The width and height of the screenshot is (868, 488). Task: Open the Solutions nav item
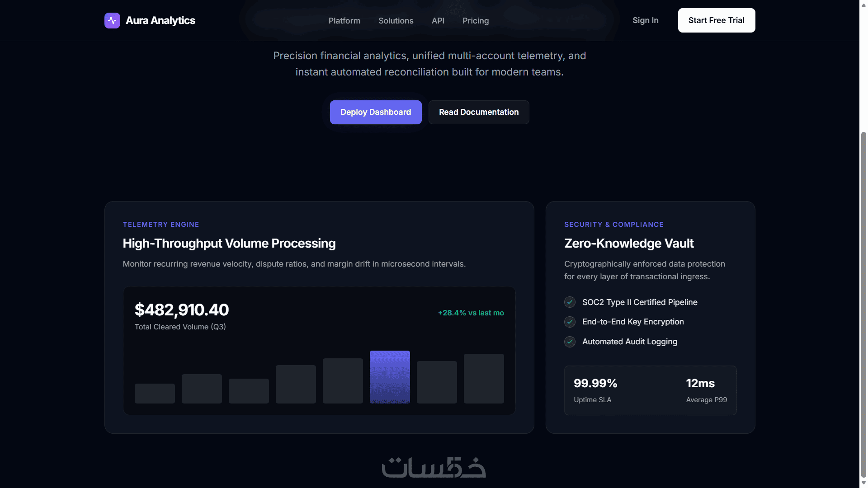click(x=396, y=21)
